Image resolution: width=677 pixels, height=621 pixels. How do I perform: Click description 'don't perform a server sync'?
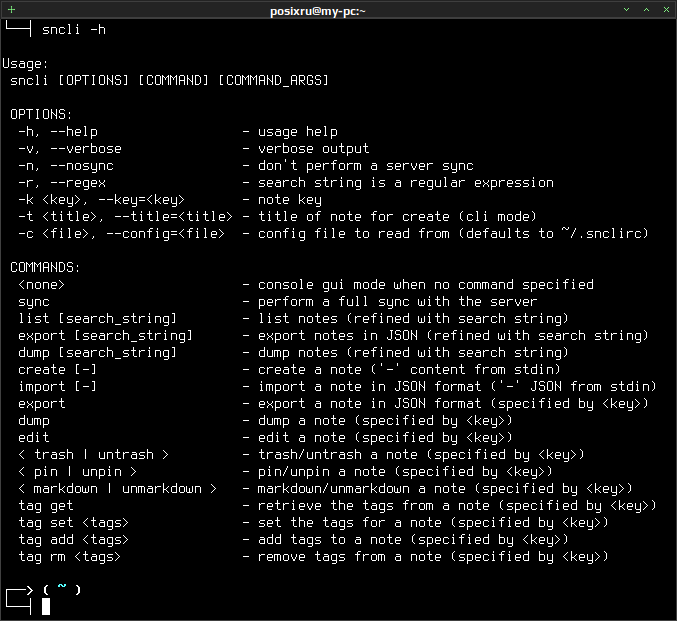point(366,165)
